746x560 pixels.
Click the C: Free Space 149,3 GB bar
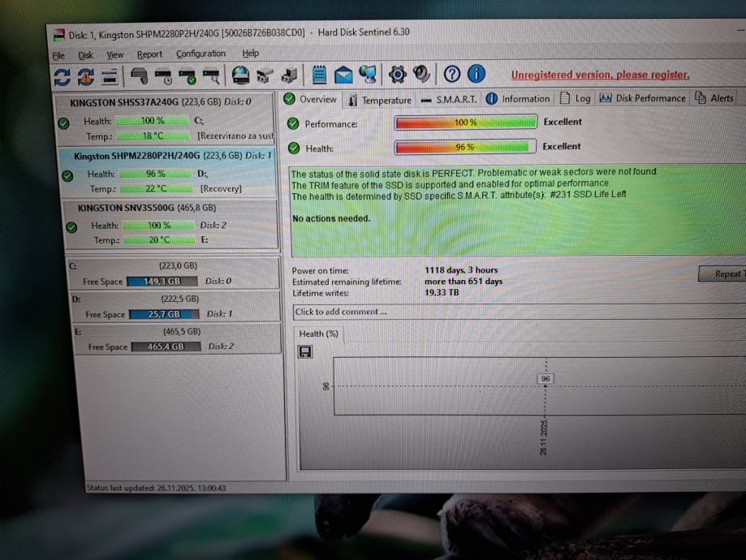(162, 281)
